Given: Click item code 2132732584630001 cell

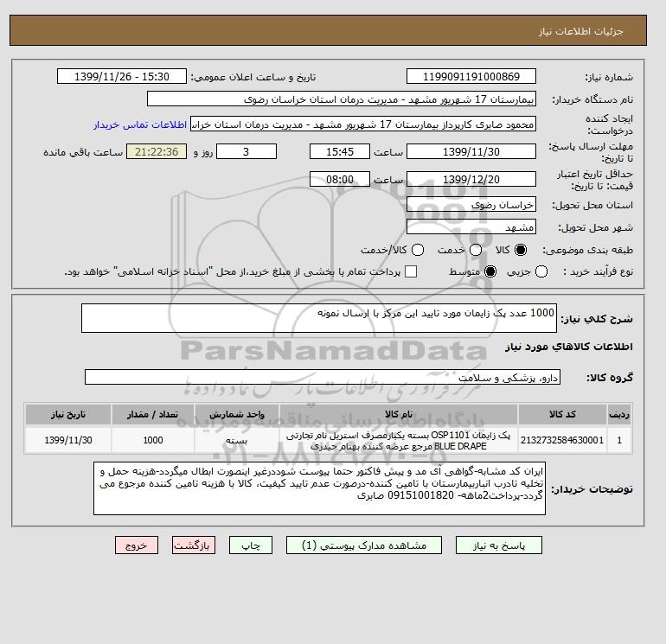Looking at the screenshot, I should coord(562,440).
